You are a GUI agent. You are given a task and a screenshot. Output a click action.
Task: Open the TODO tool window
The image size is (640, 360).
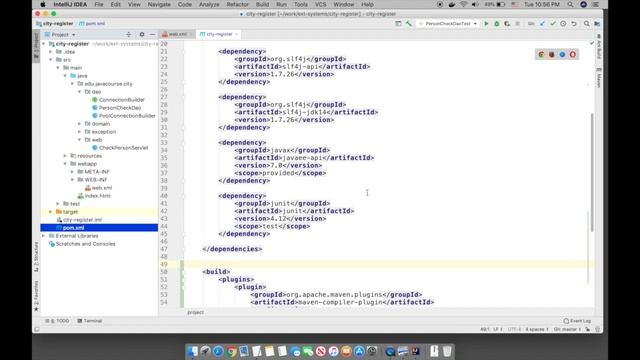57,321
